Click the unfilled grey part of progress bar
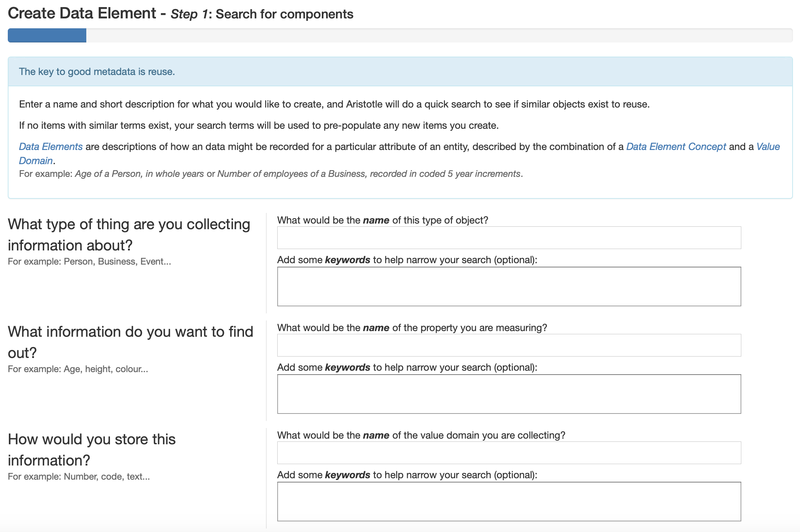Image resolution: width=800 pixels, height=532 pixels. point(439,35)
